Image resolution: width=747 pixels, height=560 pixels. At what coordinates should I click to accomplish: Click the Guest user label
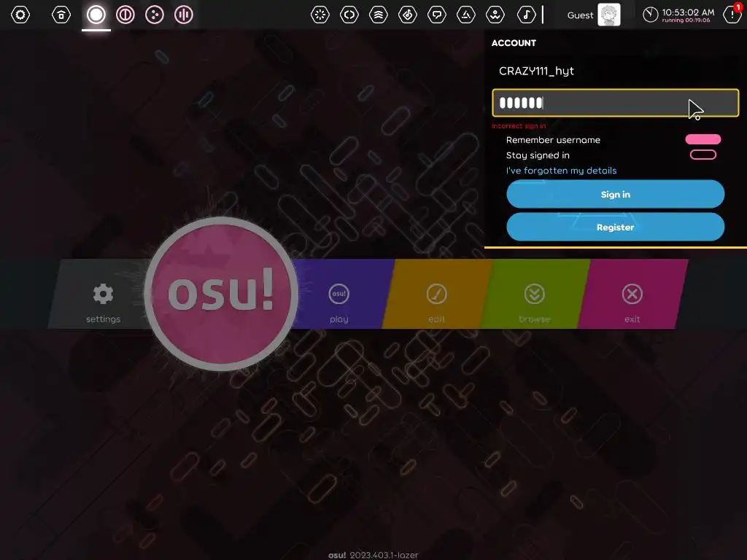580,15
